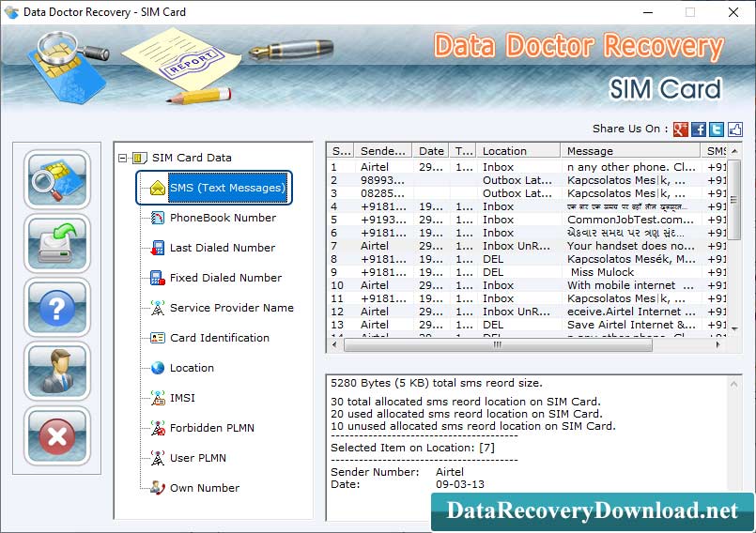Image resolution: width=756 pixels, height=533 pixels.
Task: Select row 13 'Save Airtel Internet' message
Action: (x=631, y=325)
